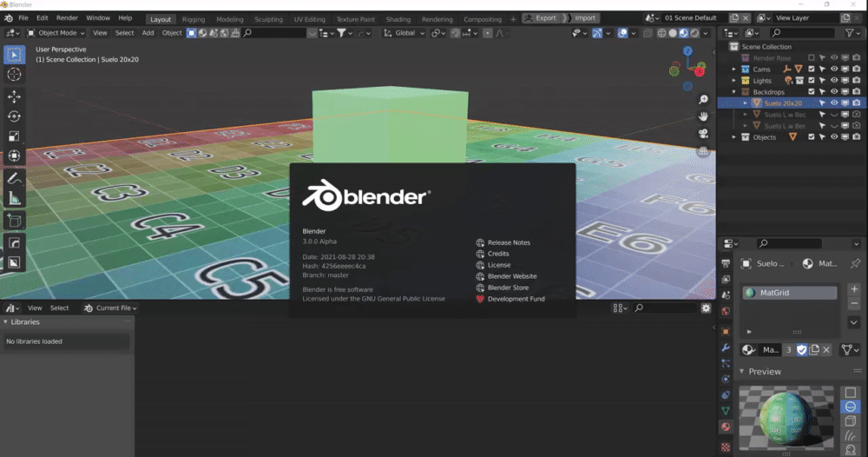Open the viewport Add menu
The height and width of the screenshot is (457, 868).
click(148, 33)
